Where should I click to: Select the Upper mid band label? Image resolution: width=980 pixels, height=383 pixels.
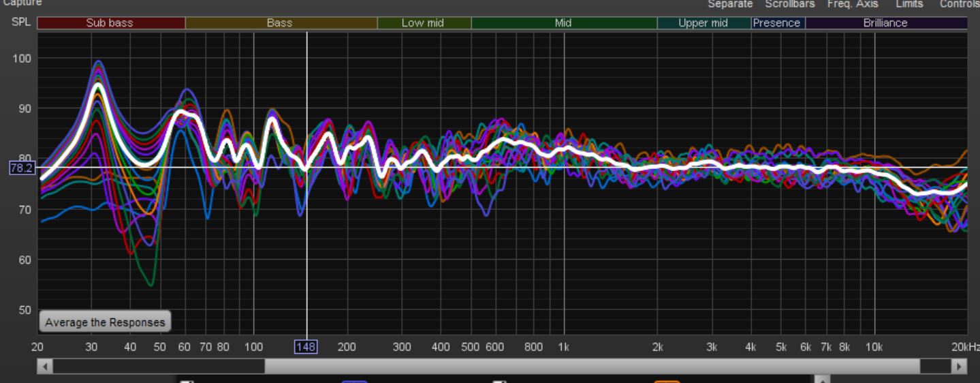point(703,23)
